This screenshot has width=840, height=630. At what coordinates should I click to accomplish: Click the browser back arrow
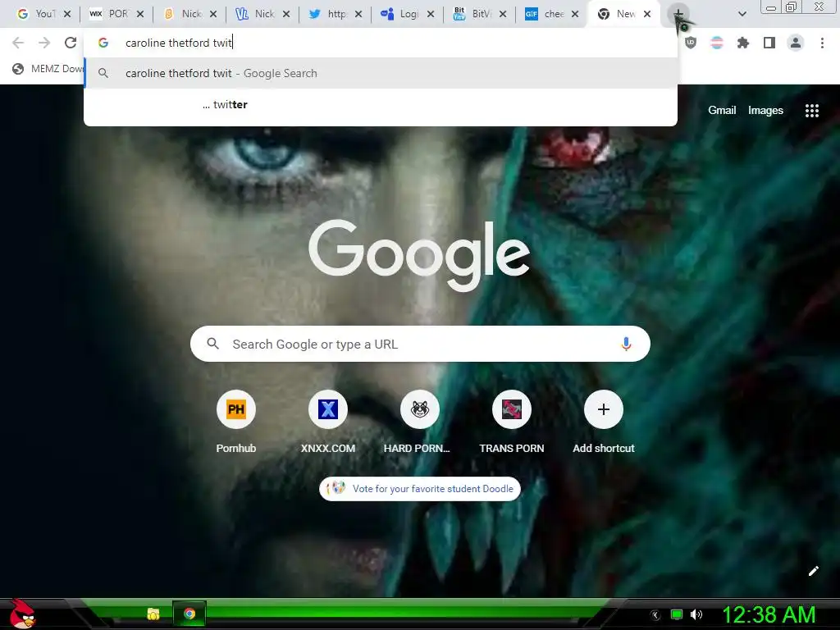18,43
